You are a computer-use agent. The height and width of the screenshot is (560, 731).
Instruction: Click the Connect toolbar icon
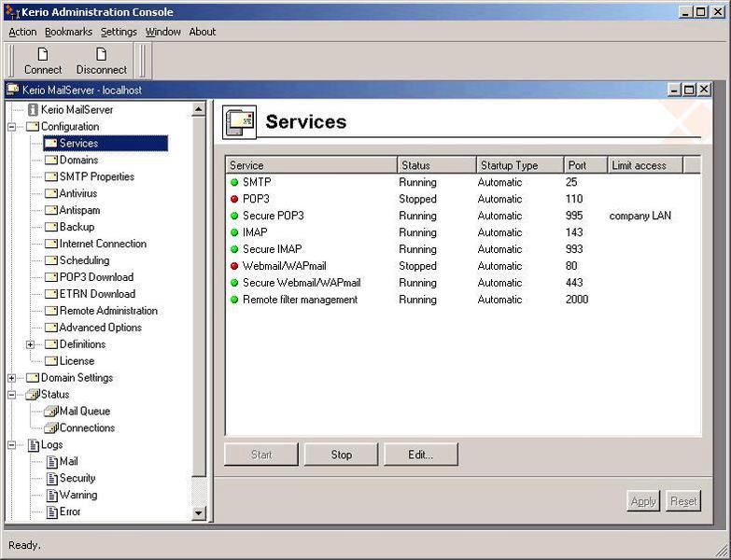pyautogui.click(x=42, y=54)
